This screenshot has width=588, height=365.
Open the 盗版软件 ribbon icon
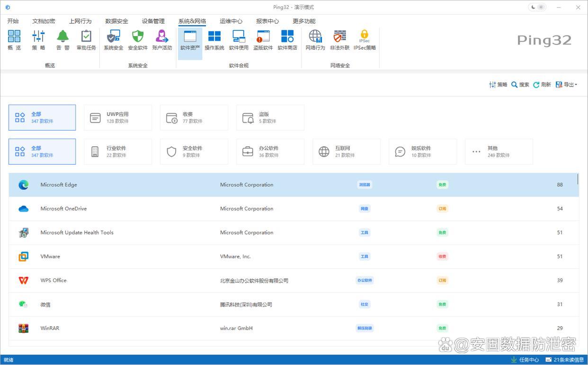click(263, 40)
